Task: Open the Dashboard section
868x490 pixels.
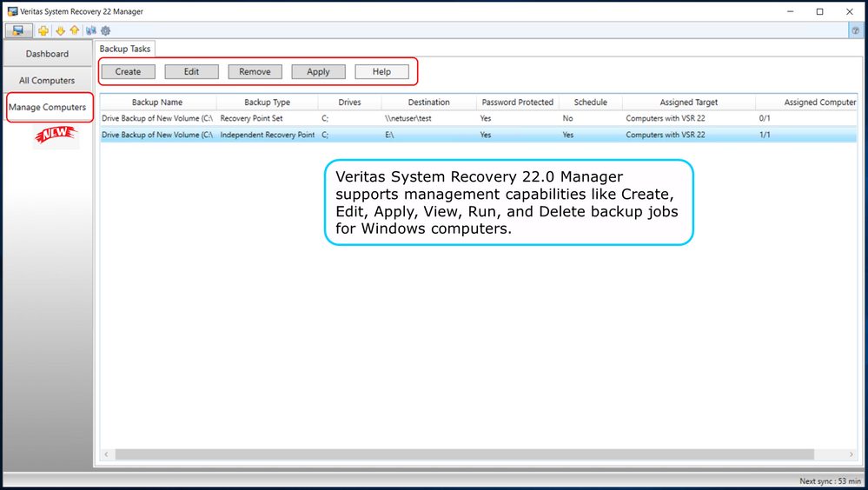Action: point(47,54)
